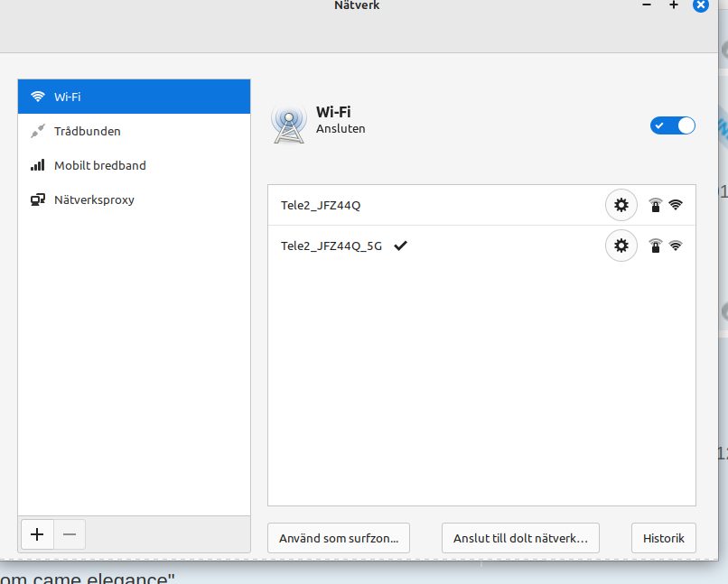Click the Wi-Fi antenna icon in header
The image size is (728, 584).
(288, 124)
